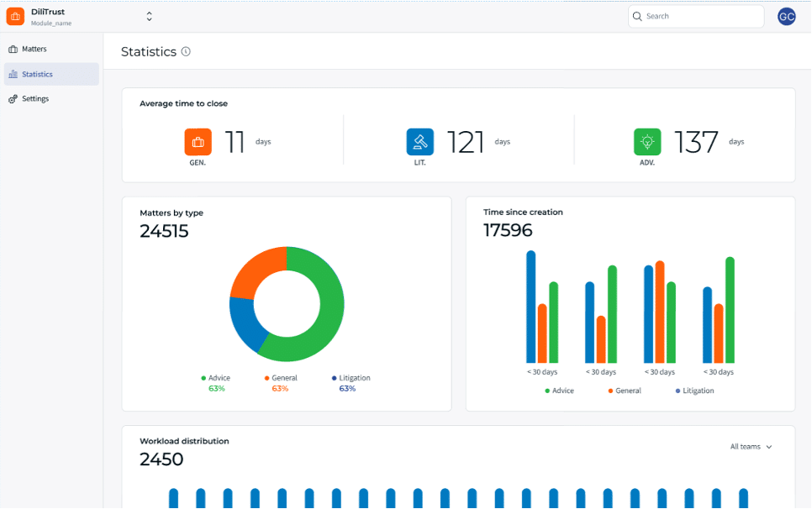Click the Matters by type heading
Viewport: 812px width, 509px height.
[171, 213]
